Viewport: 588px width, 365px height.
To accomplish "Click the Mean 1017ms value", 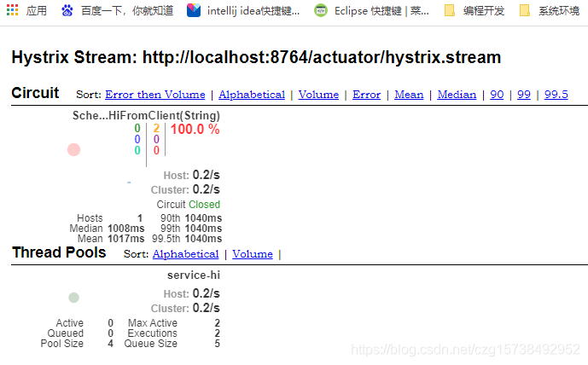I will coord(126,239).
